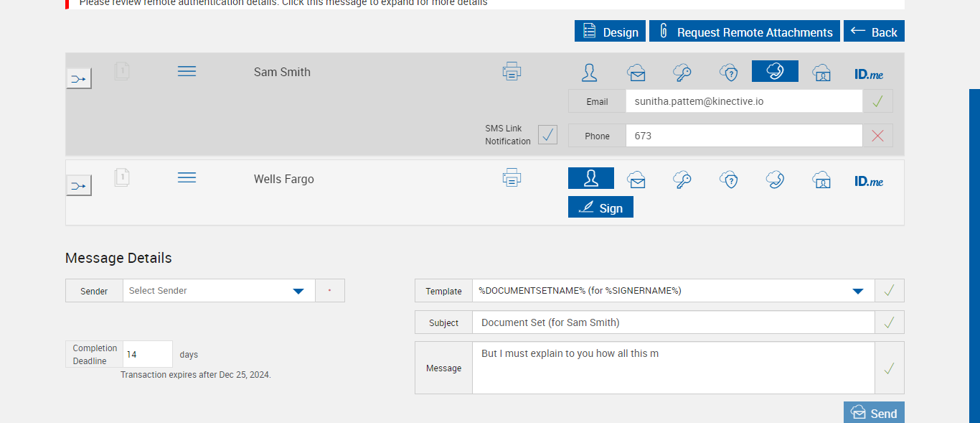Image resolution: width=980 pixels, height=423 pixels.
Task: Click green checkmark next to Email field
Action: 877,101
